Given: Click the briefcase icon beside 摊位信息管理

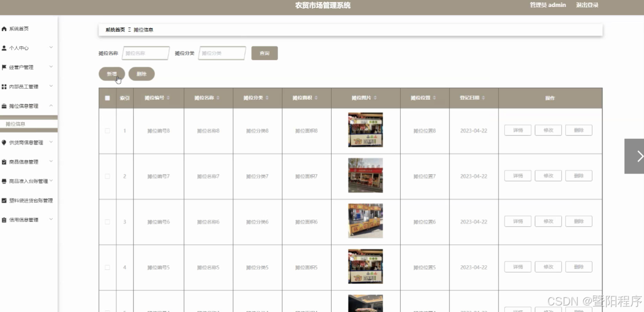Looking at the screenshot, I should (x=4, y=106).
